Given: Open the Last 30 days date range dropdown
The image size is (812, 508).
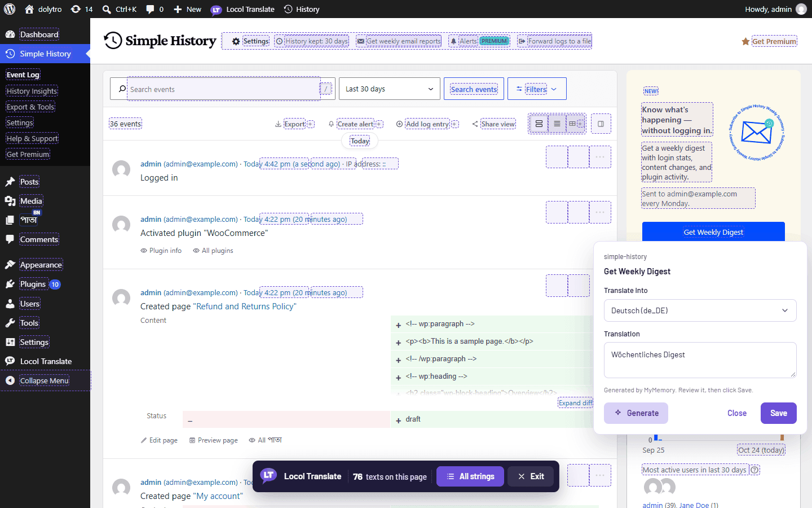Looking at the screenshot, I should 390,89.
